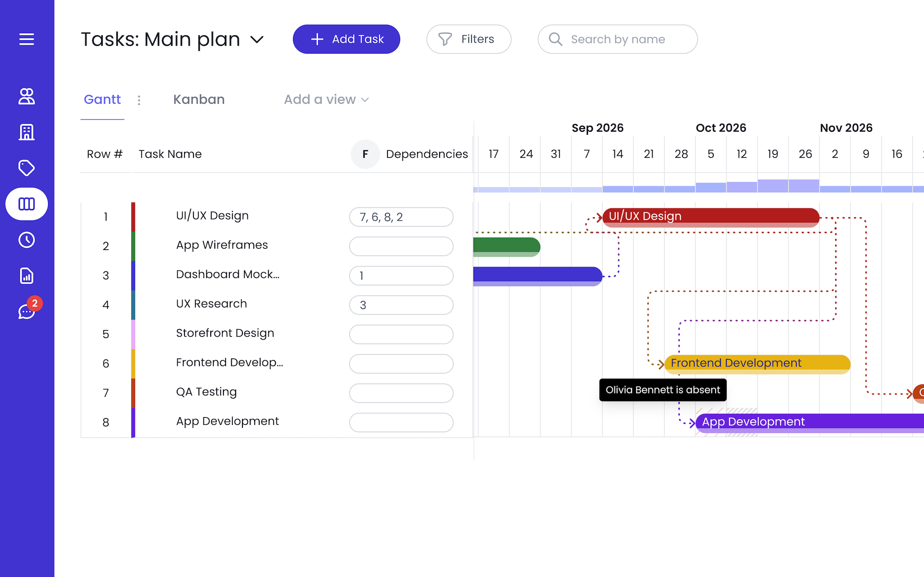This screenshot has width=924, height=577.
Task: Click the plus icon on Add Task
Action: (x=317, y=39)
